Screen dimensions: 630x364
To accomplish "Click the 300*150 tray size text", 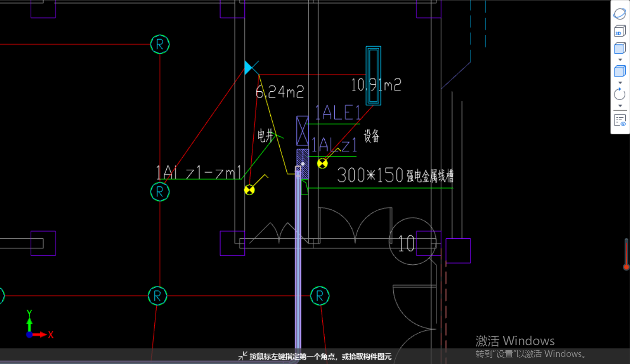I will click(370, 175).
